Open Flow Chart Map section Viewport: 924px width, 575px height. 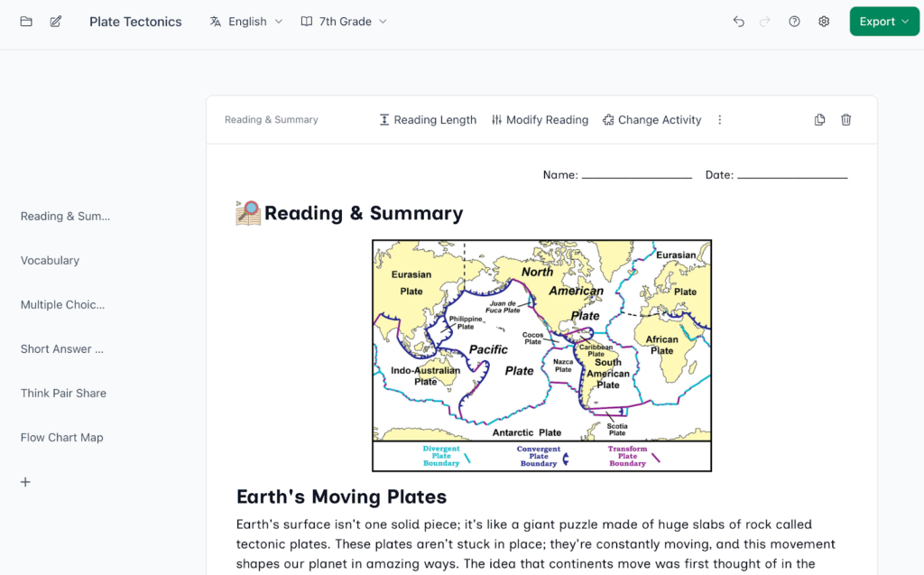coord(61,438)
